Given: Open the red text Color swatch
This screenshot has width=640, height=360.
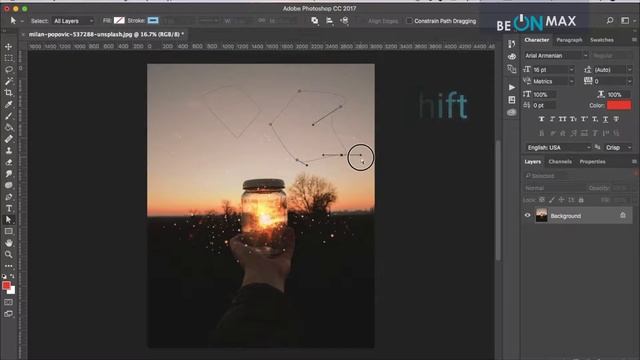Looking at the screenshot, I should pyautogui.click(x=619, y=105).
